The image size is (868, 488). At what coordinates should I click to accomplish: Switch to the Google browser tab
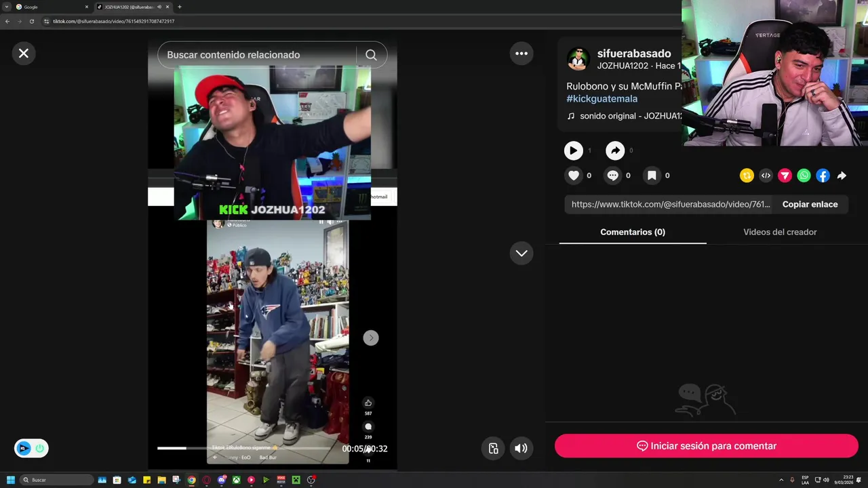(51, 7)
